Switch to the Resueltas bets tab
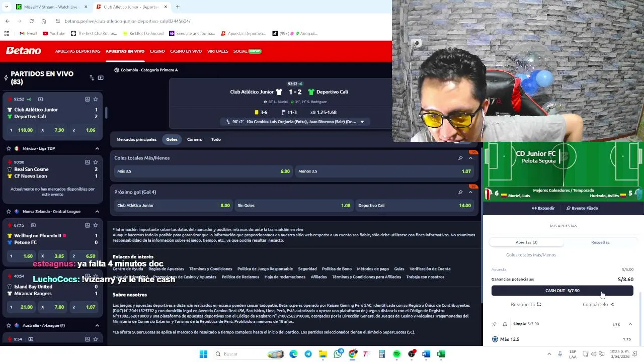644x362 pixels. [x=600, y=242]
